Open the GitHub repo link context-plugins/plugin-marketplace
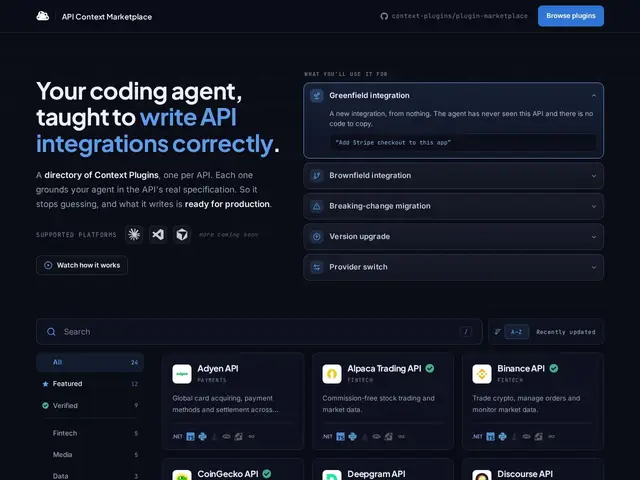 point(454,16)
